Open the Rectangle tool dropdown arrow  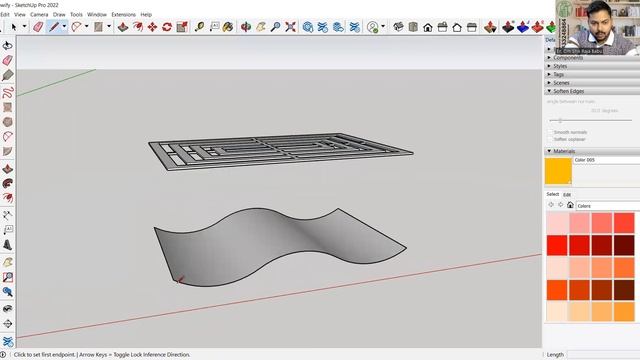point(109,27)
